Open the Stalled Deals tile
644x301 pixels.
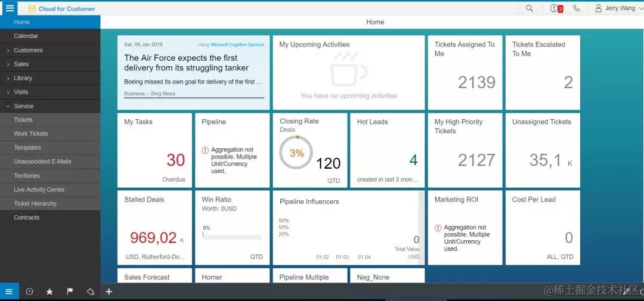(154, 228)
